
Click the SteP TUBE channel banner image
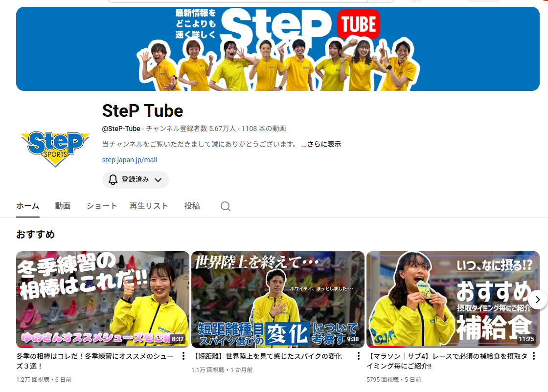(x=278, y=49)
